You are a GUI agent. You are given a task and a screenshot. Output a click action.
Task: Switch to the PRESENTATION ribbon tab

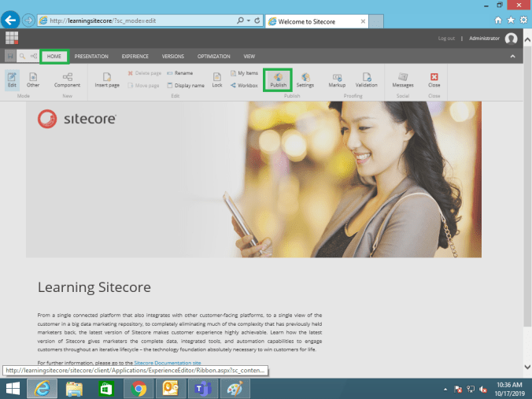tap(91, 57)
